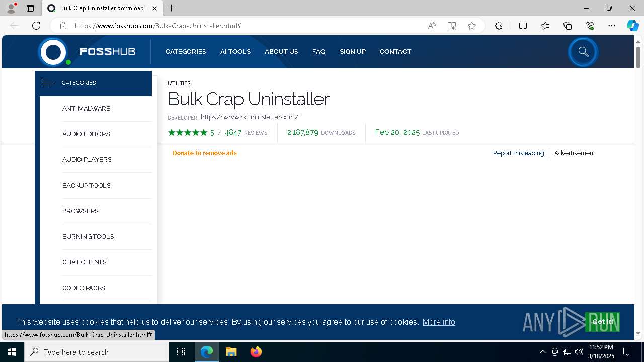The width and height of the screenshot is (644, 362).
Task: Click the Edge taskbar icon
Action: click(x=207, y=352)
